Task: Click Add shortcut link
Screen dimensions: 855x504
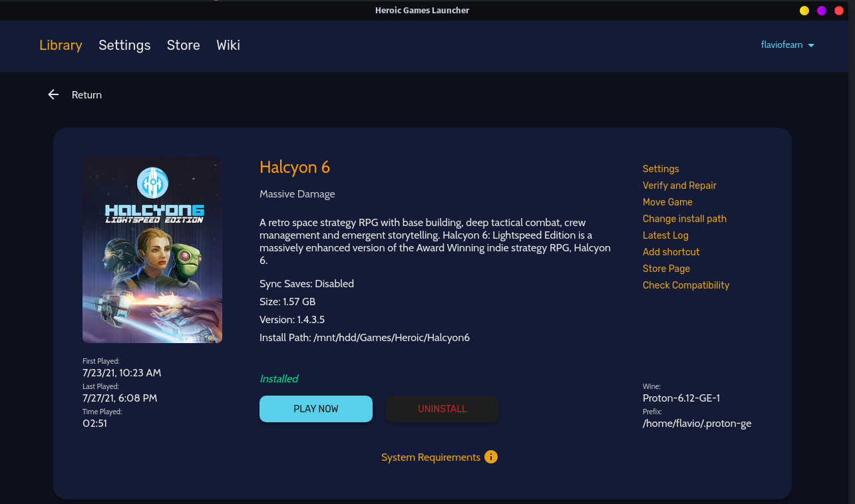Action: 671,252
